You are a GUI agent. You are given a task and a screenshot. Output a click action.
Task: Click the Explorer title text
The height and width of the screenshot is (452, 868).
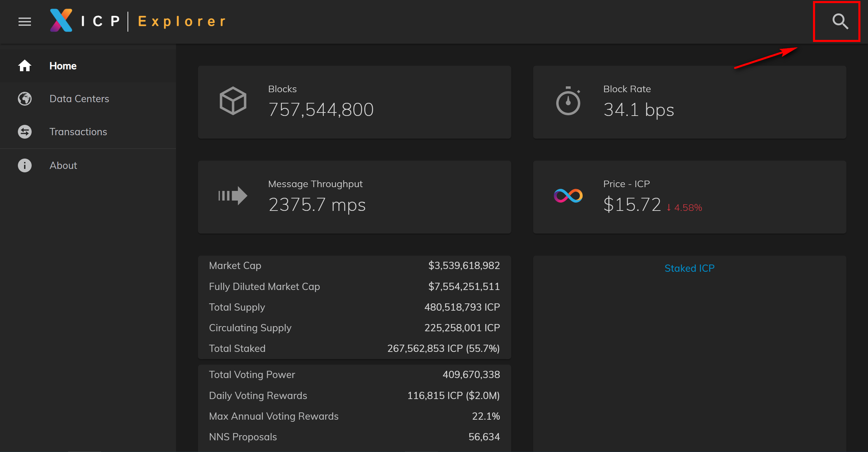[x=182, y=21]
